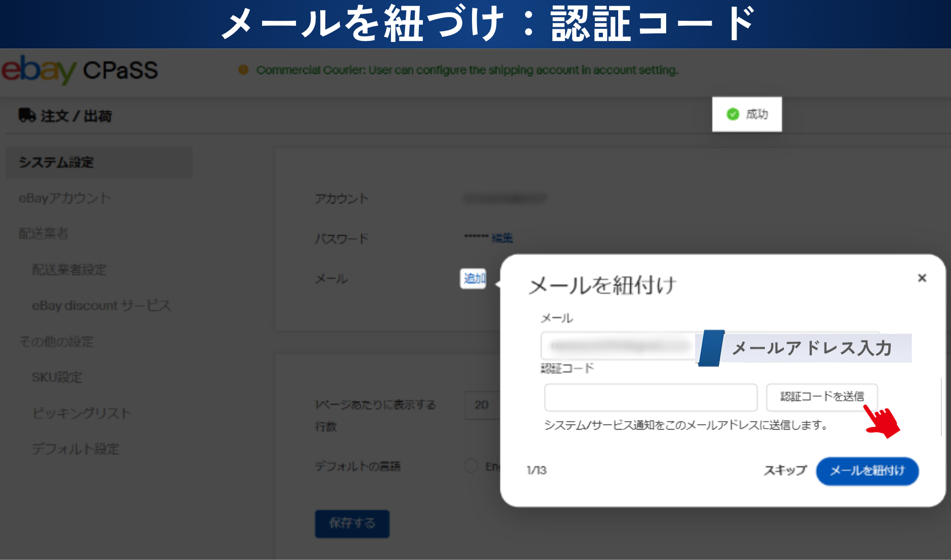
Task: Open eBay discount サービス in the sidebar
Action: (x=102, y=305)
